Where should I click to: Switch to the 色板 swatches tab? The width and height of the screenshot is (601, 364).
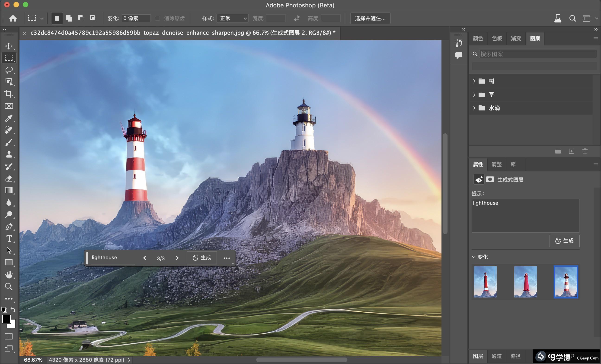[x=497, y=38]
